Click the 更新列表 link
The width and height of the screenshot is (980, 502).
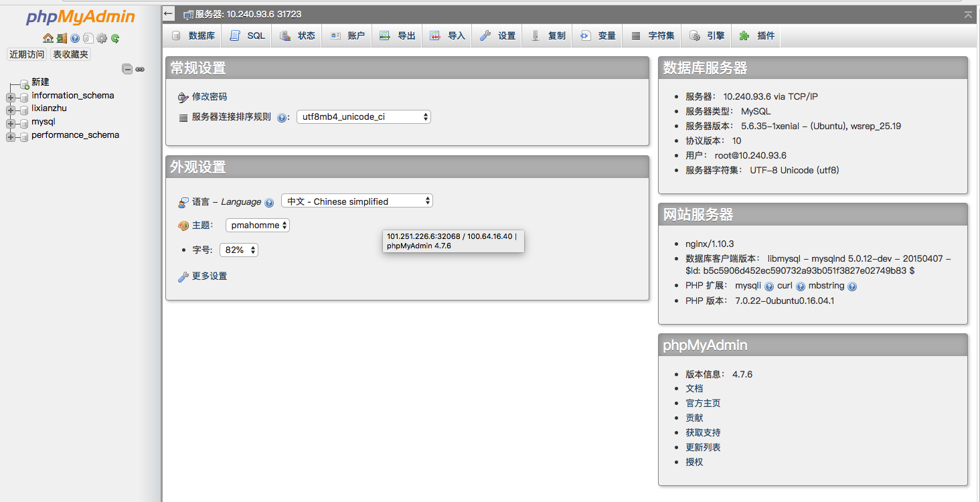(703, 447)
